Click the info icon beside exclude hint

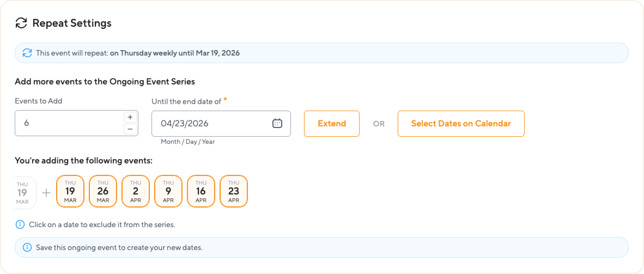click(20, 225)
